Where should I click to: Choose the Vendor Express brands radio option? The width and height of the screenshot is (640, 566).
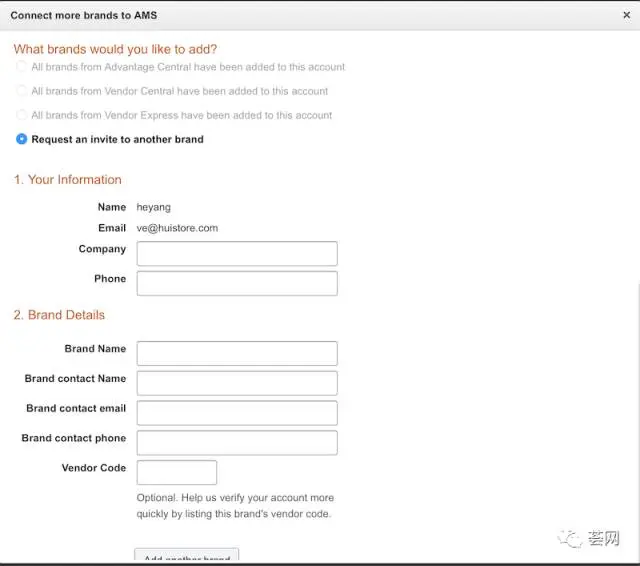(22, 115)
